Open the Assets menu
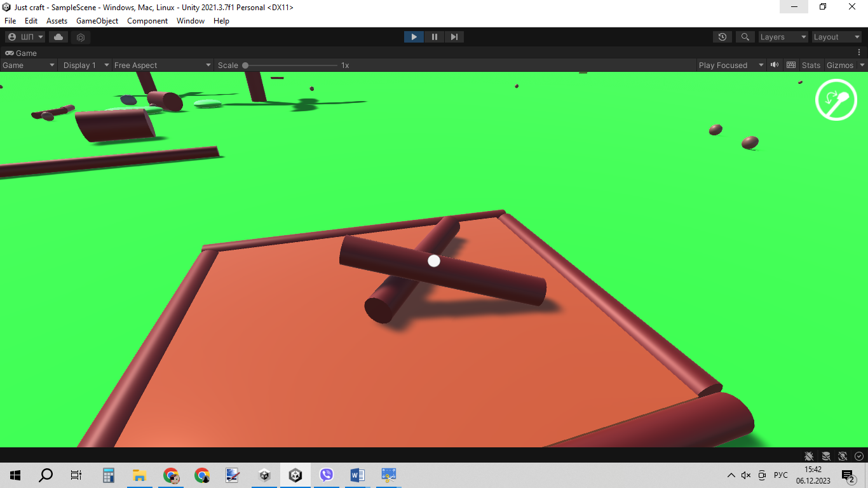 57,21
